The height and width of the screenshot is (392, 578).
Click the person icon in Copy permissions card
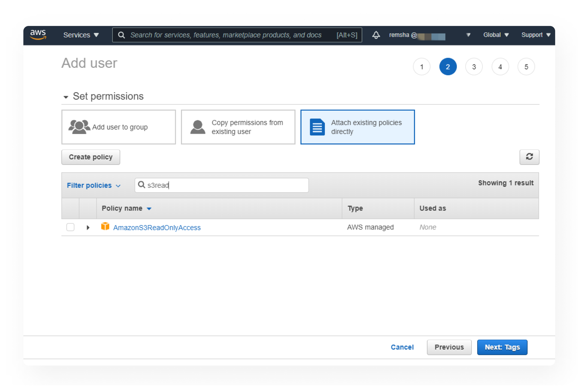click(198, 127)
